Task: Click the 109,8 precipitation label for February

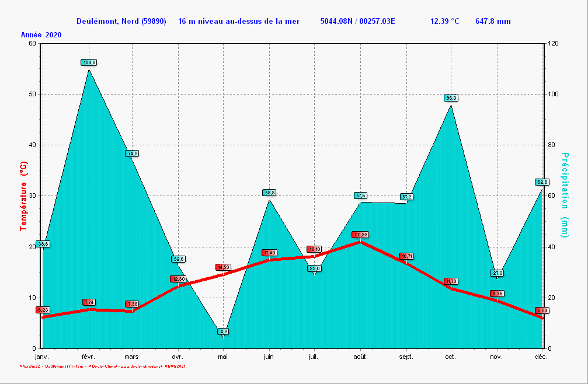Action: tap(89, 62)
